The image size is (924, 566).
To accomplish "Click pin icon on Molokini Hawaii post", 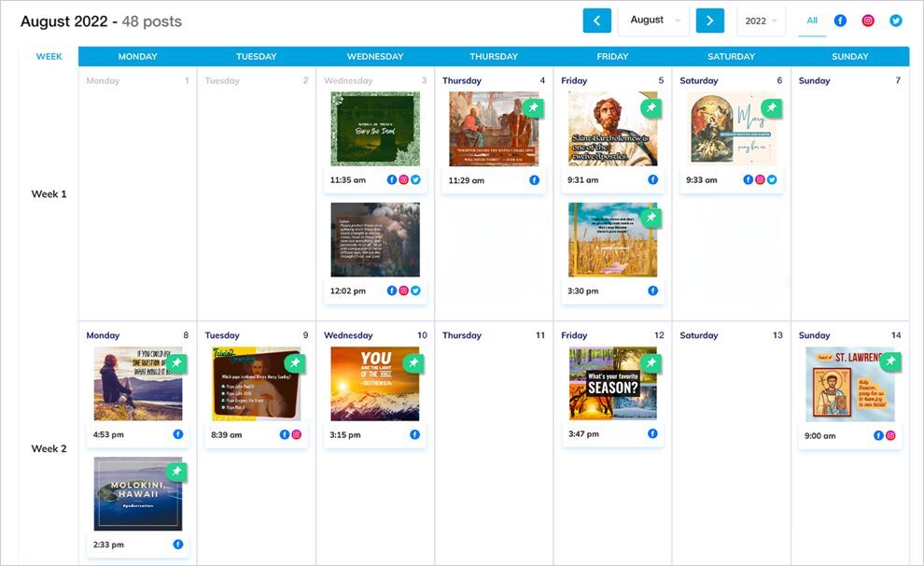I will (175, 472).
